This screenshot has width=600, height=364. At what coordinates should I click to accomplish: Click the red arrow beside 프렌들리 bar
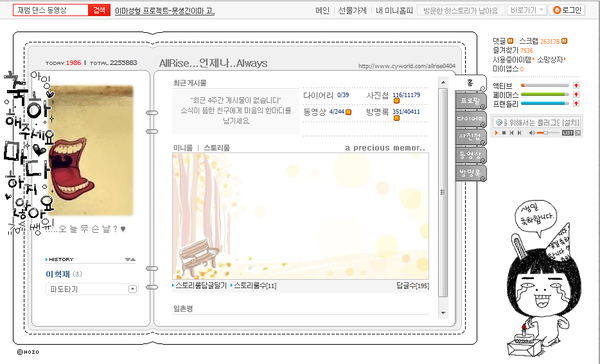click(576, 103)
